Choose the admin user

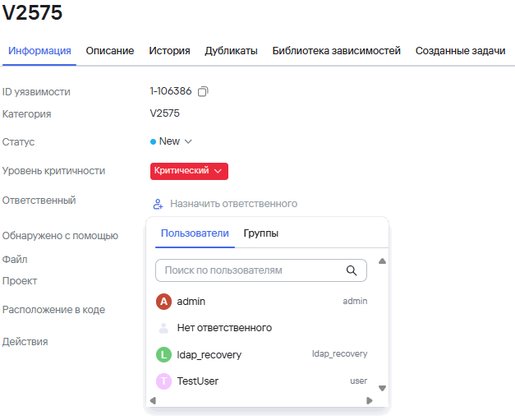click(x=261, y=302)
